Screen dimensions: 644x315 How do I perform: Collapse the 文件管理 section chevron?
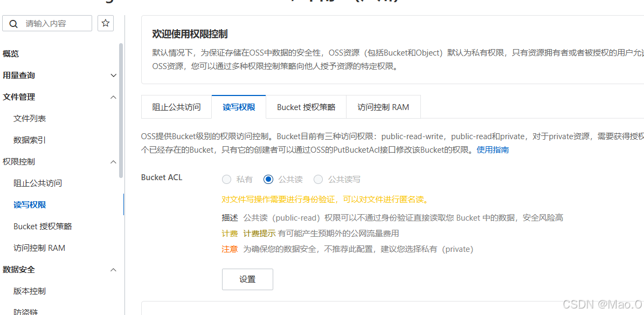click(114, 97)
